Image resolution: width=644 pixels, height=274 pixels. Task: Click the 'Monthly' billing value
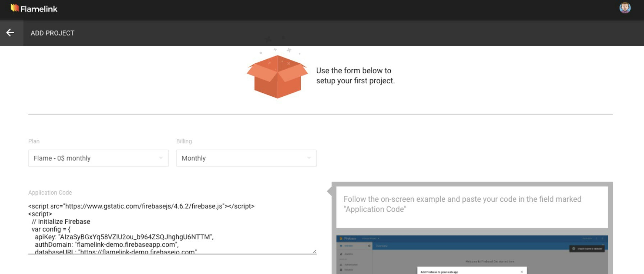194,158
